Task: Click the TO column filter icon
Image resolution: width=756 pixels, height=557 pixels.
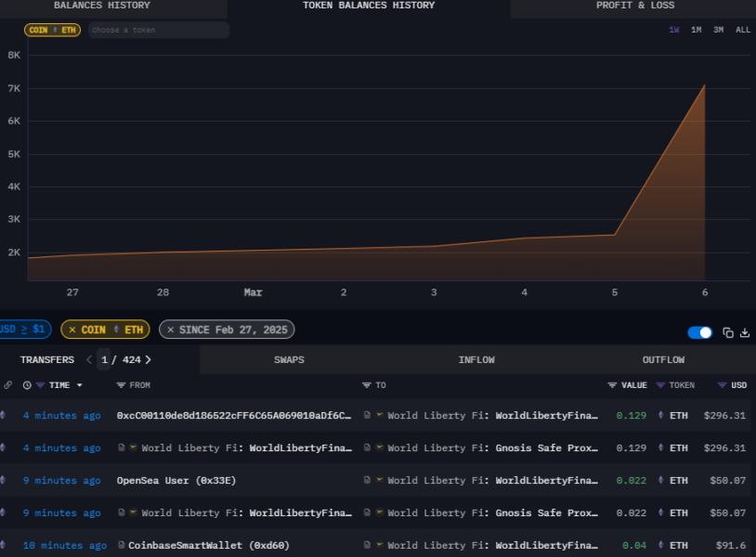Action: point(367,385)
